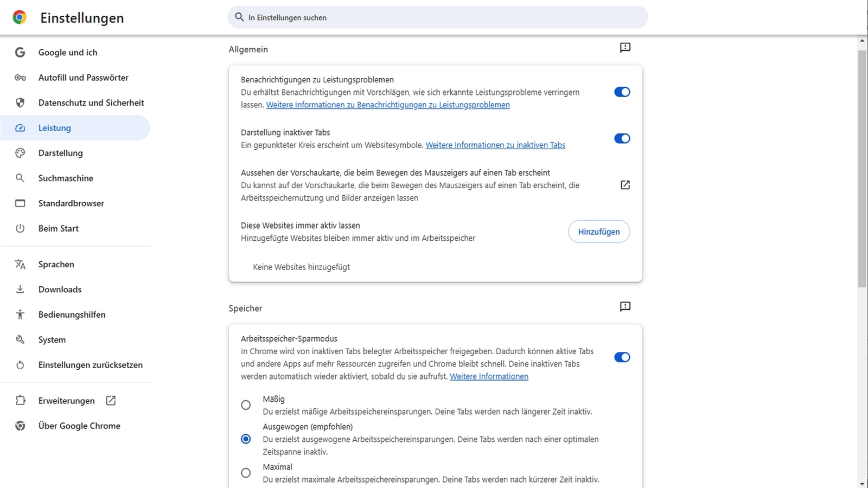Viewport: 868px width, 488px height.
Task: Click 'Keine Websites hinzugefügt' text
Action: [301, 267]
